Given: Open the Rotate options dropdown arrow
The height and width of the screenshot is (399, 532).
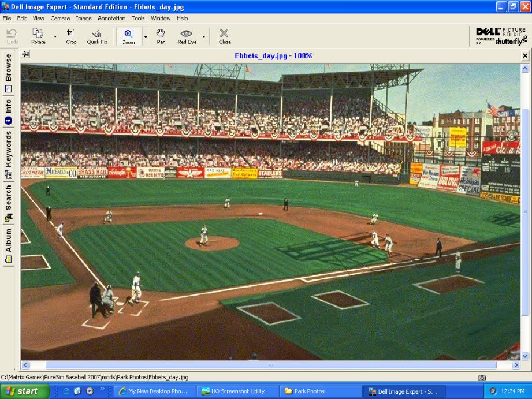Looking at the screenshot, I should (x=55, y=36).
